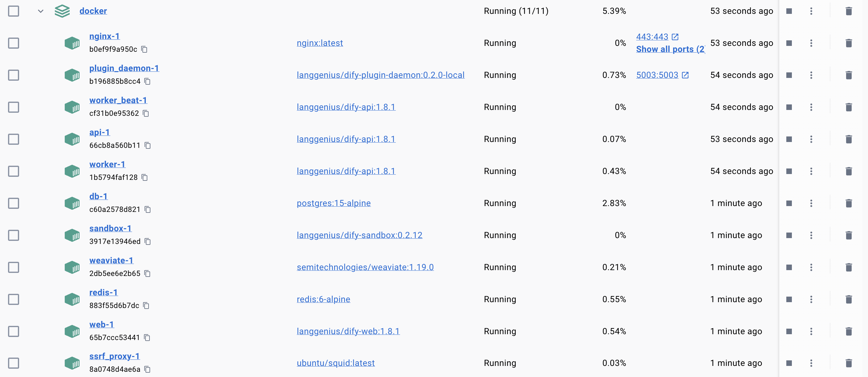
Task: Delete the api-1 container
Action: (849, 139)
